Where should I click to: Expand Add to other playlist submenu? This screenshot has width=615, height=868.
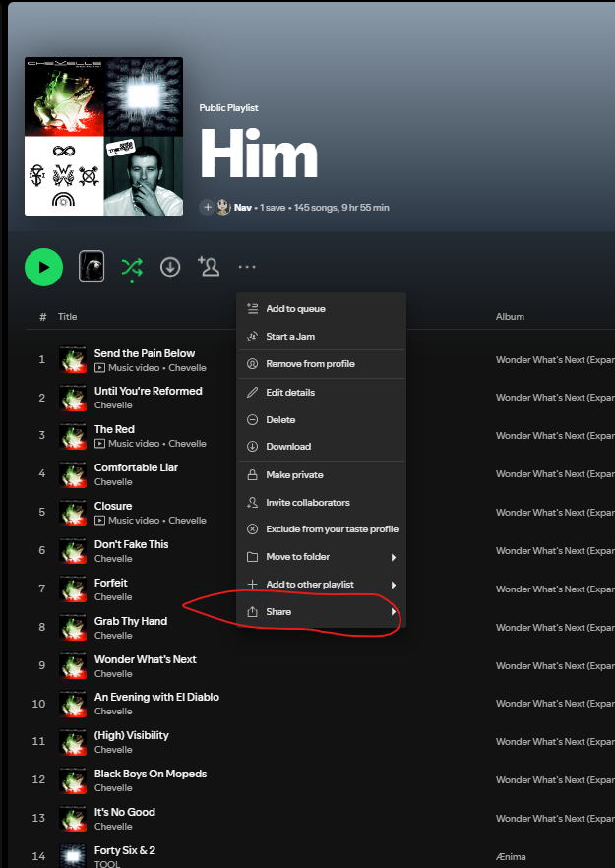tap(322, 585)
